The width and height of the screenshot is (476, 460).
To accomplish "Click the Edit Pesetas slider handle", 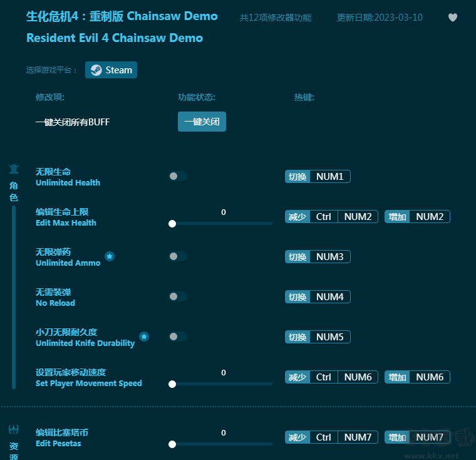I will point(172,444).
